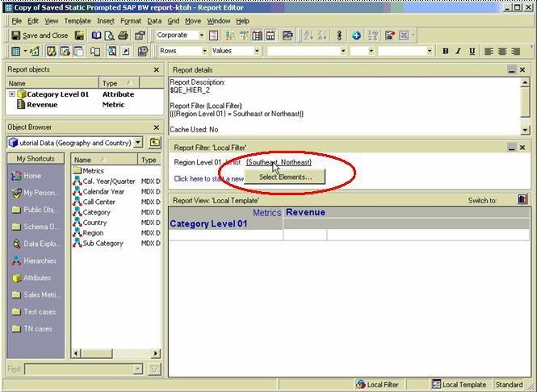Open the Template menu
The image size is (537, 392).
click(x=78, y=21)
